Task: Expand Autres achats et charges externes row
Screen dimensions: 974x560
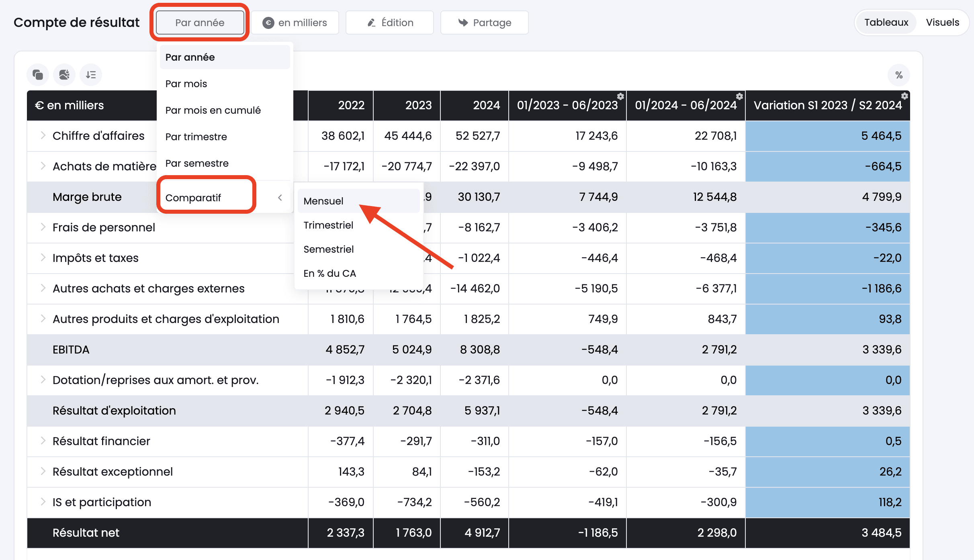Action: pos(43,288)
